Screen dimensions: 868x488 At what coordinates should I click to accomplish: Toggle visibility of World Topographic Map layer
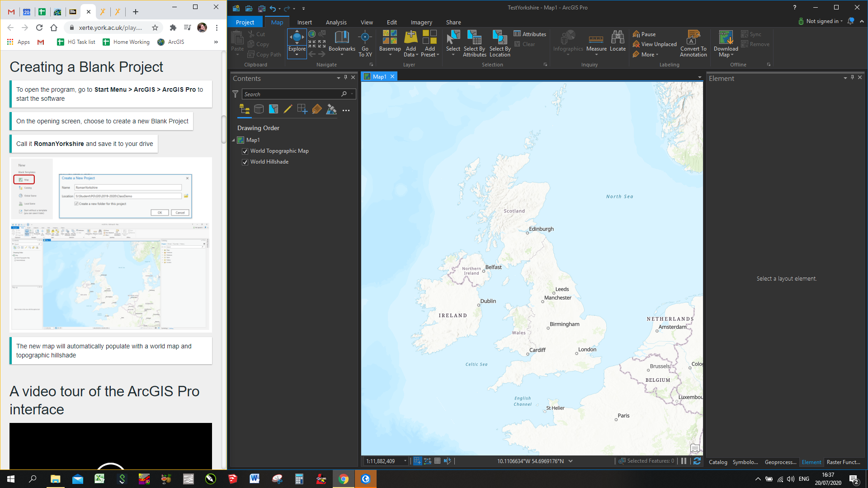(245, 151)
